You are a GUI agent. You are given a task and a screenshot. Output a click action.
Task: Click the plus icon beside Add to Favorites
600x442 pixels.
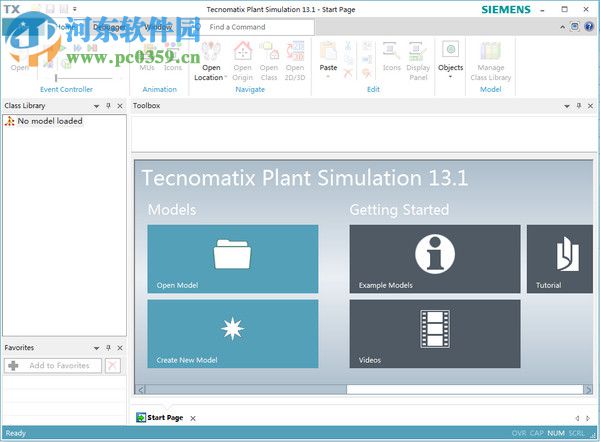[x=13, y=365]
